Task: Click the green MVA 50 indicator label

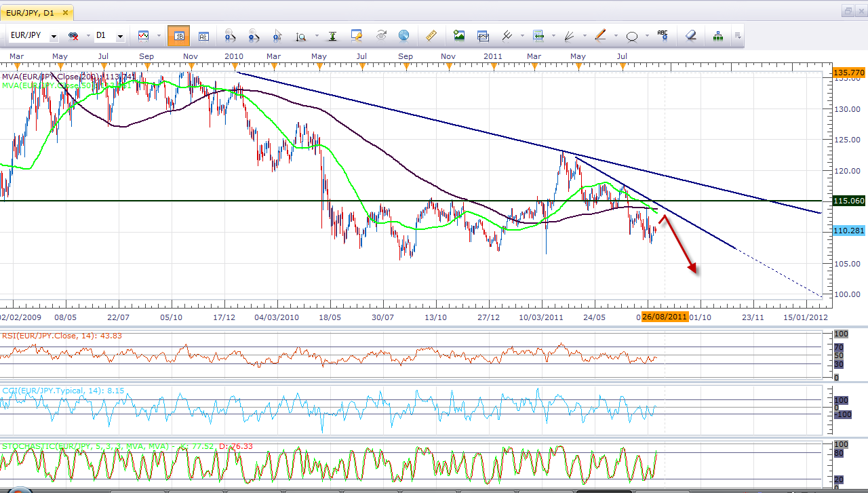Action: pyautogui.click(x=66, y=85)
